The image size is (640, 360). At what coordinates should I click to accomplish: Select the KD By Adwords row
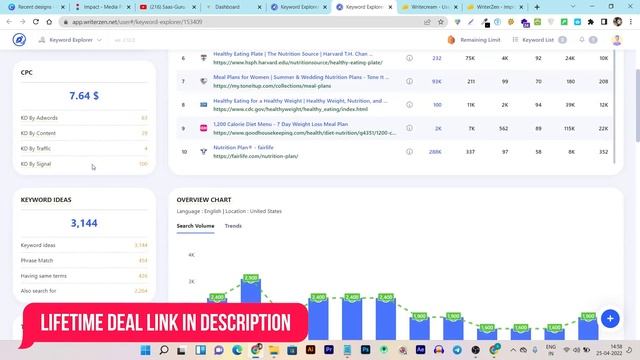[x=84, y=118]
